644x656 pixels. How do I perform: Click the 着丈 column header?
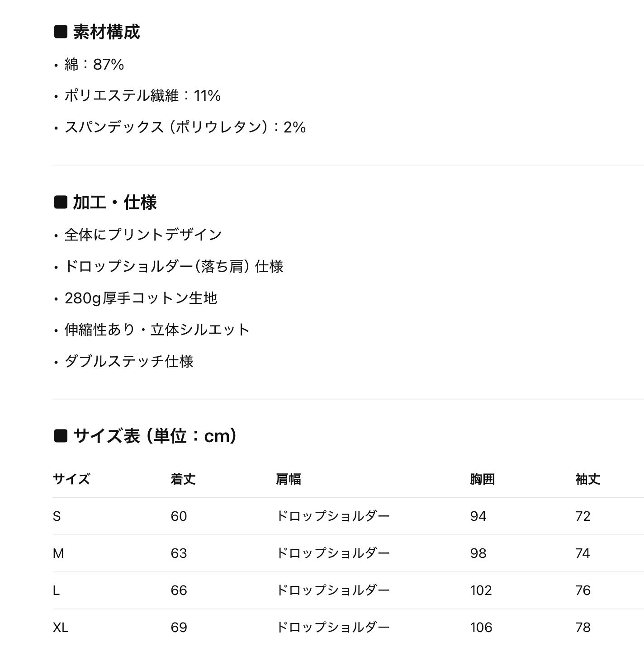click(183, 479)
